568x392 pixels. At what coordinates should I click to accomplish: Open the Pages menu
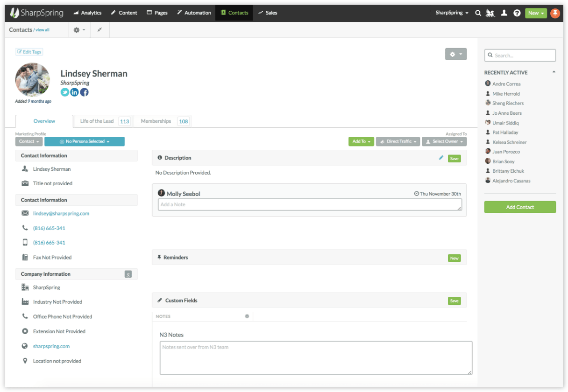pos(157,13)
